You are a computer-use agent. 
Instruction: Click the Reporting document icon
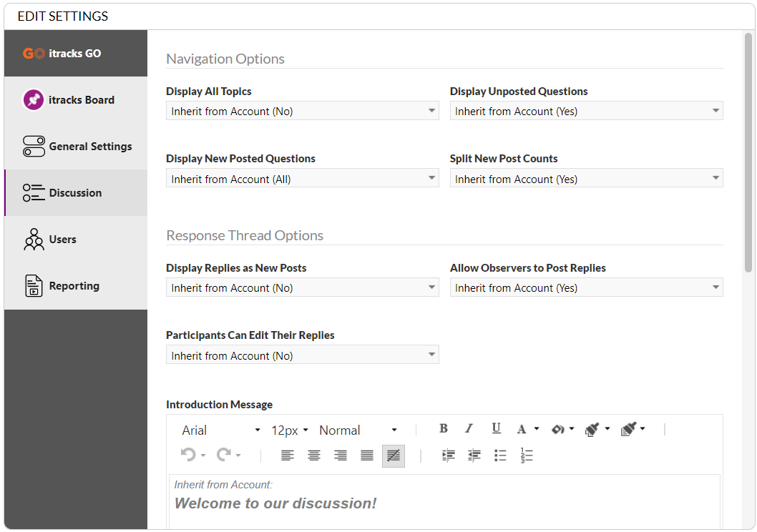click(34, 285)
